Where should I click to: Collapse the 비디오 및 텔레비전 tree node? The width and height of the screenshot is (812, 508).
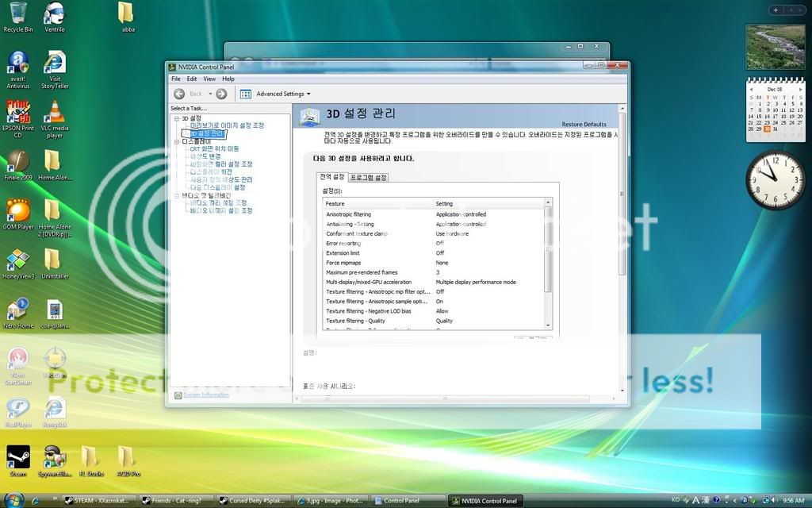(177, 196)
